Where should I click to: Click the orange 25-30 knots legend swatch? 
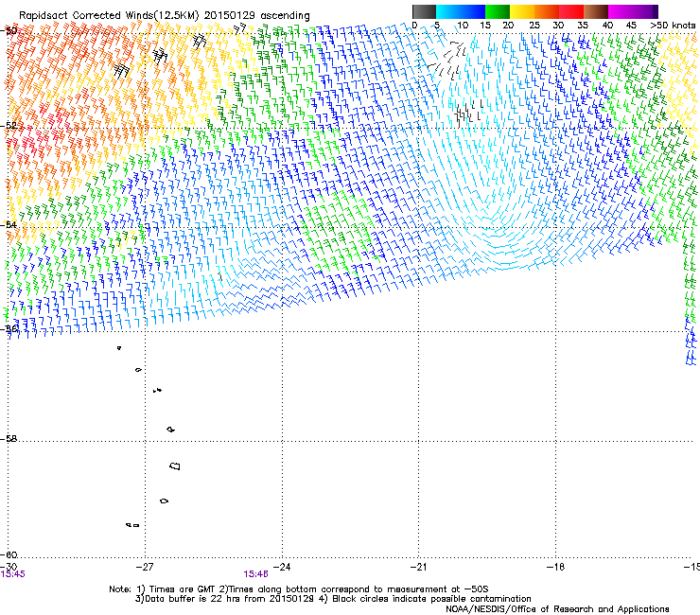coord(546,11)
